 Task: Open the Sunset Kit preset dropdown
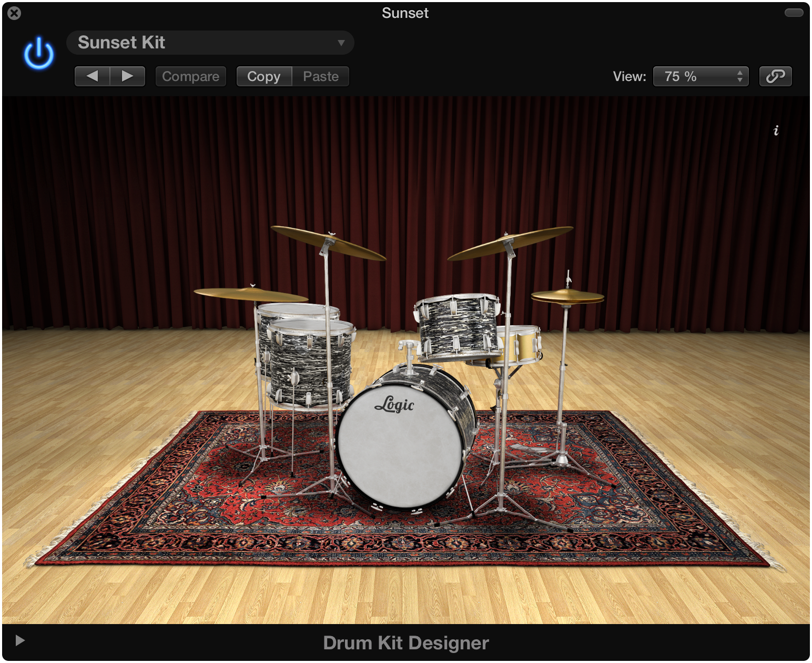210,43
